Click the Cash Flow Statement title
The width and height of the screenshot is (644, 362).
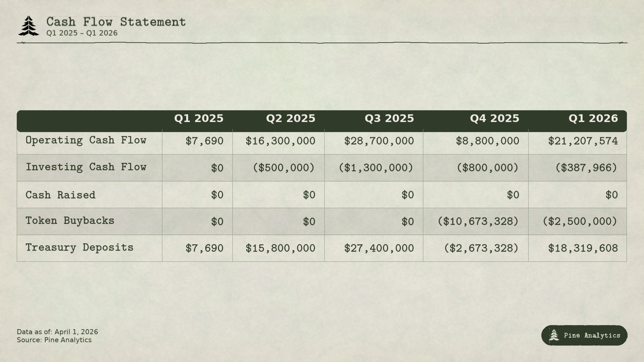(x=116, y=22)
